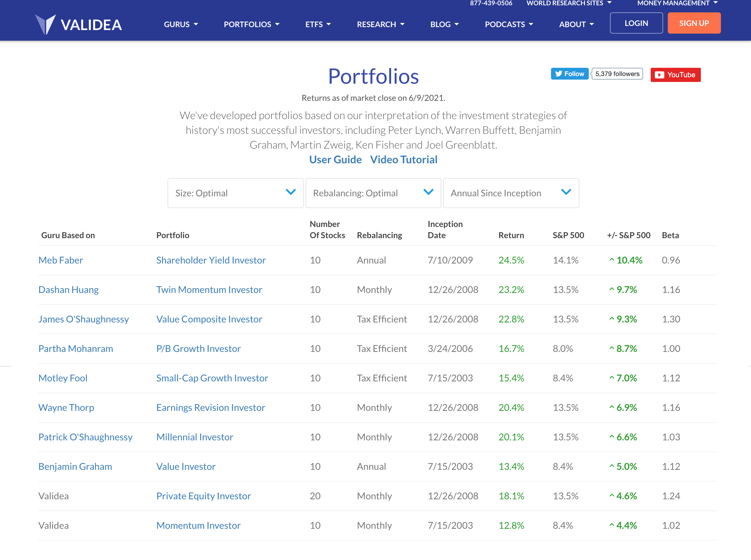Open Small-Cap Growth Investor portfolio
The image size is (751, 560).
click(x=212, y=378)
